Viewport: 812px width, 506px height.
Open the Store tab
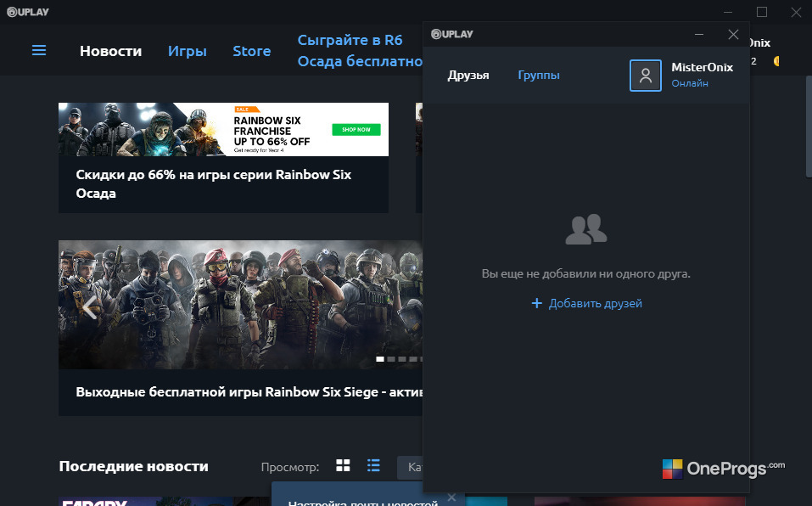(x=252, y=51)
